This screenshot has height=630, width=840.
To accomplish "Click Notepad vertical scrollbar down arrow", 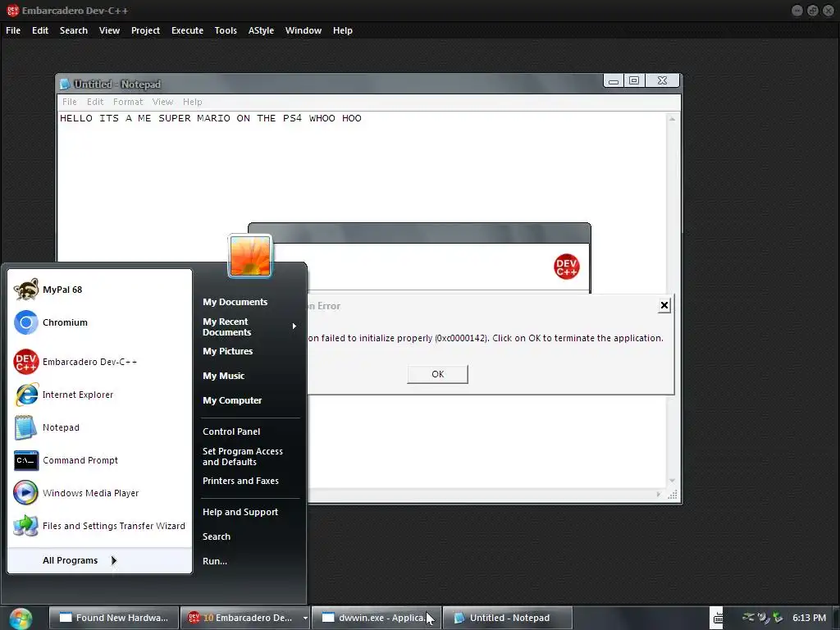I will 673,481.
